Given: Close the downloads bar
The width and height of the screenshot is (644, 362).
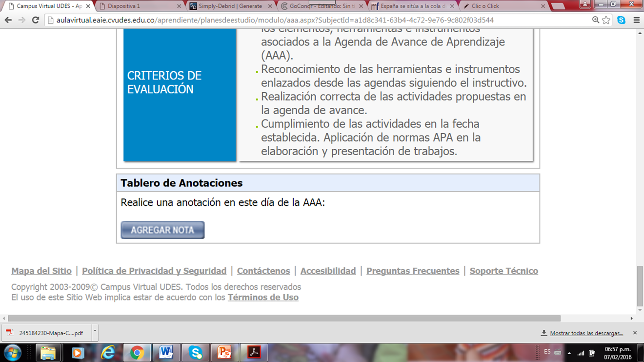Looking at the screenshot, I should click(635, 333).
